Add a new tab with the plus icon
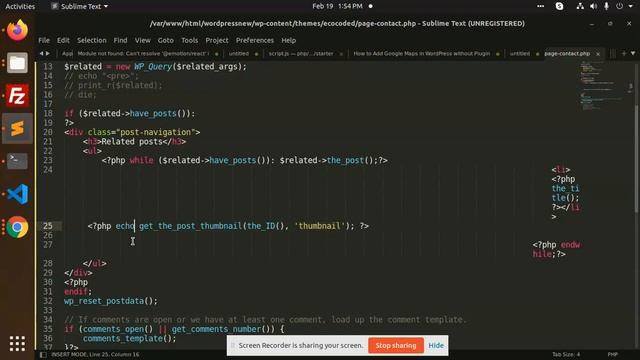The height and width of the screenshot is (360, 640). point(624,53)
